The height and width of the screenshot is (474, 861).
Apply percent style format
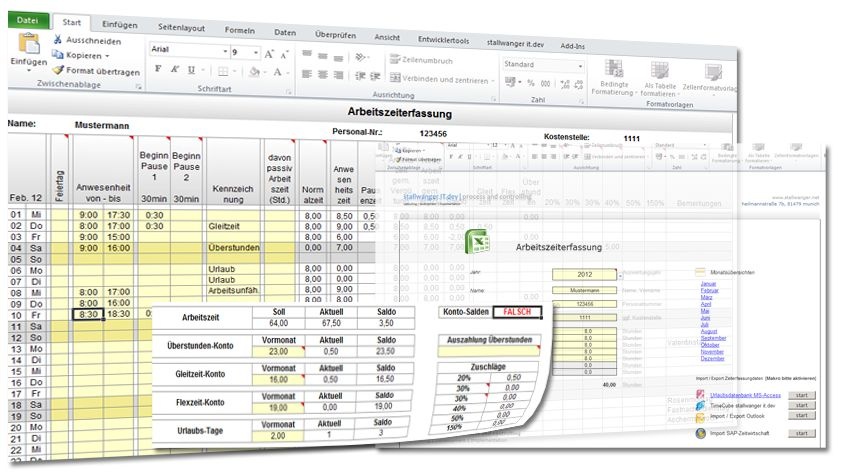pos(531,83)
